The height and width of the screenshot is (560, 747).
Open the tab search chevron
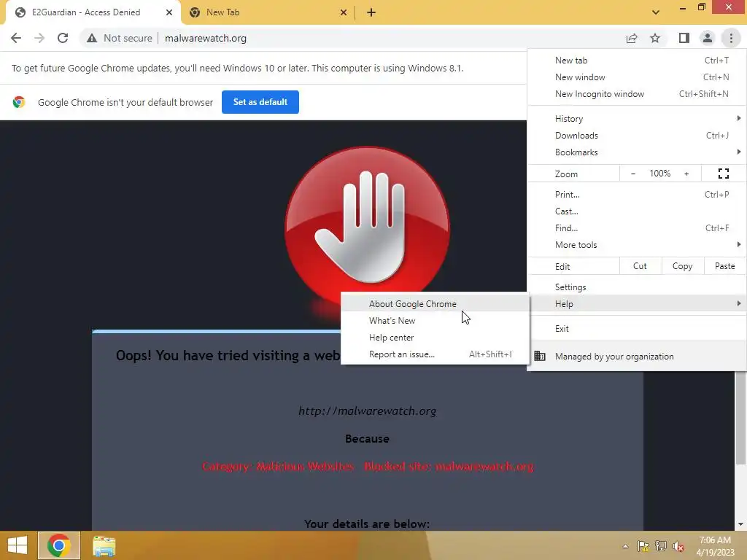click(x=656, y=12)
